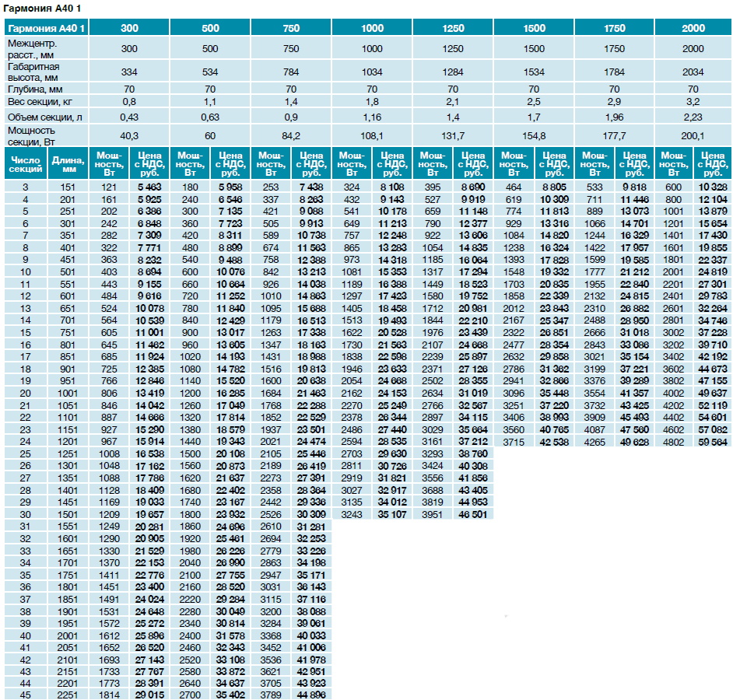The width and height of the screenshot is (733, 700).
Task: Click the "Объем секции, л" row label
Action: coord(45,117)
